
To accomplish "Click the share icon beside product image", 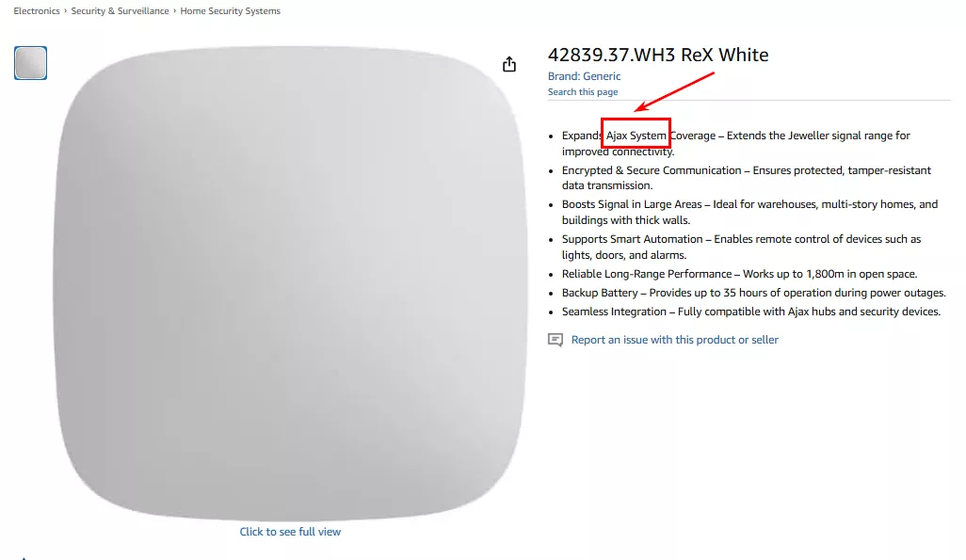I will coord(508,64).
